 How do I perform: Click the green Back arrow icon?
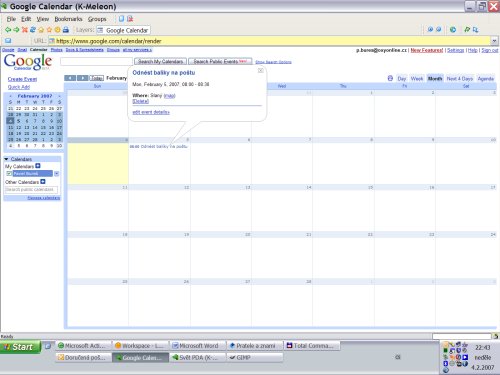(8, 30)
